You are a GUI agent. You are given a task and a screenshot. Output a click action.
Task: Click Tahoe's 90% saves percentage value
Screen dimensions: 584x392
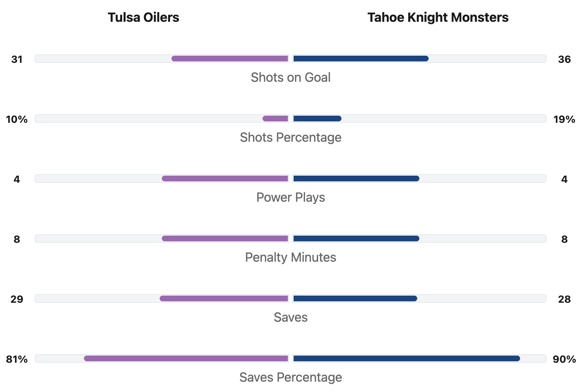(x=564, y=359)
